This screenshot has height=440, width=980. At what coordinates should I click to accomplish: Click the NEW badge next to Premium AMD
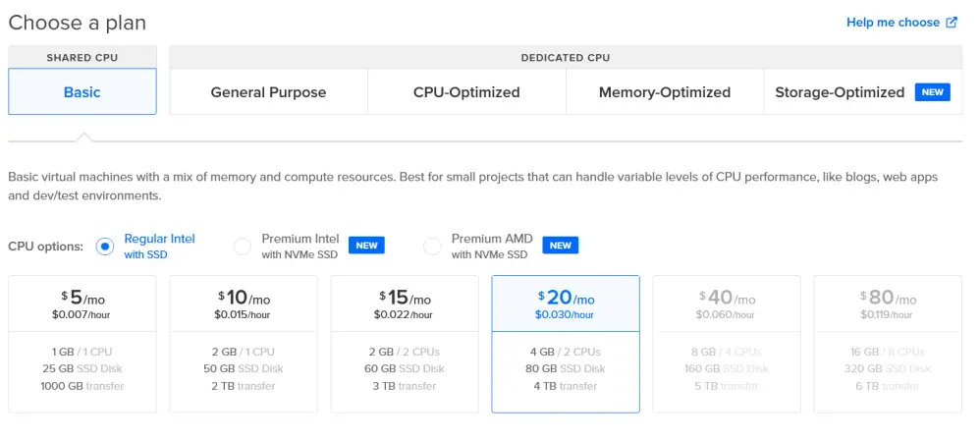click(560, 245)
